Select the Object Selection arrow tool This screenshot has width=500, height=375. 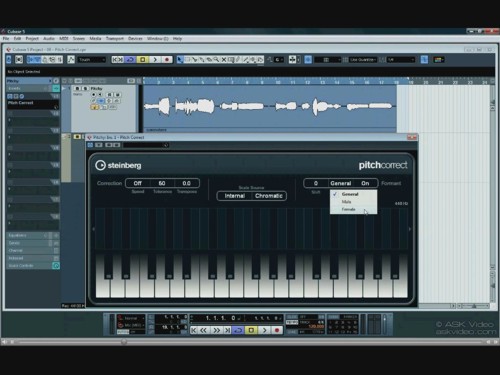[180, 60]
